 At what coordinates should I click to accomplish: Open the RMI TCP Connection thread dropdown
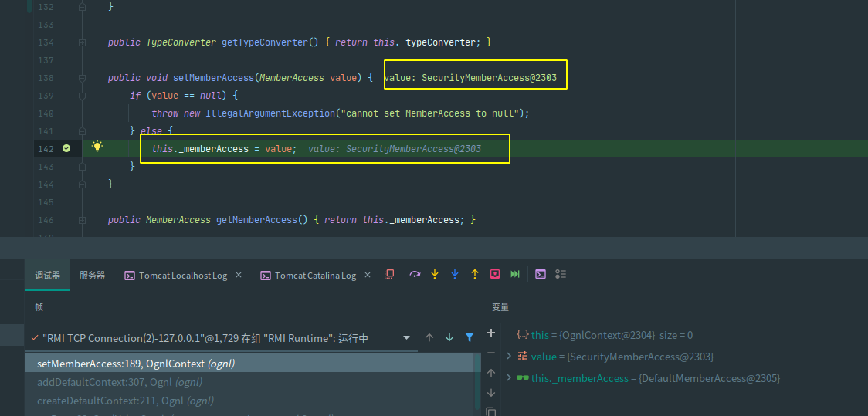click(407, 338)
